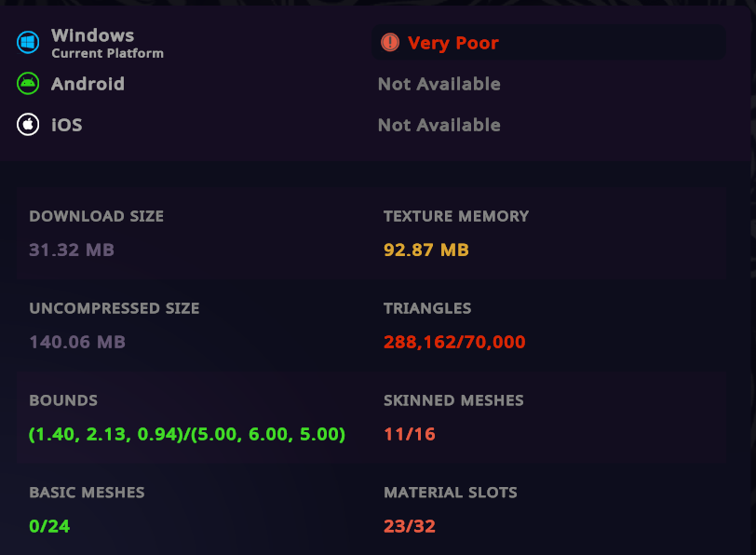Click the Material Slots heading
The image size is (756, 555).
[x=451, y=493]
